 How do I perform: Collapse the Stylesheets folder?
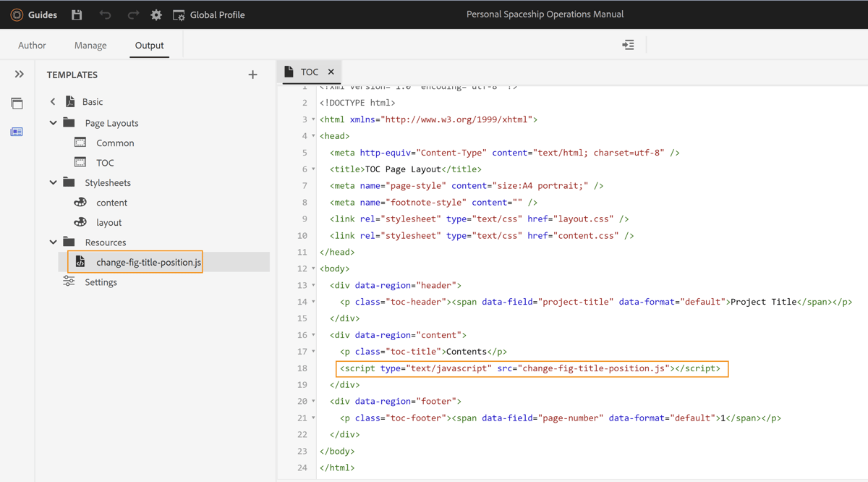coord(52,182)
